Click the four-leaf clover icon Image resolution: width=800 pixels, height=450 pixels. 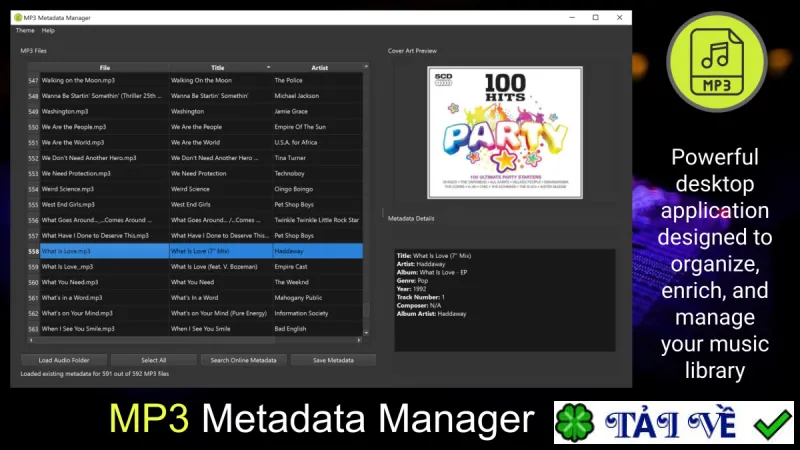coord(575,422)
